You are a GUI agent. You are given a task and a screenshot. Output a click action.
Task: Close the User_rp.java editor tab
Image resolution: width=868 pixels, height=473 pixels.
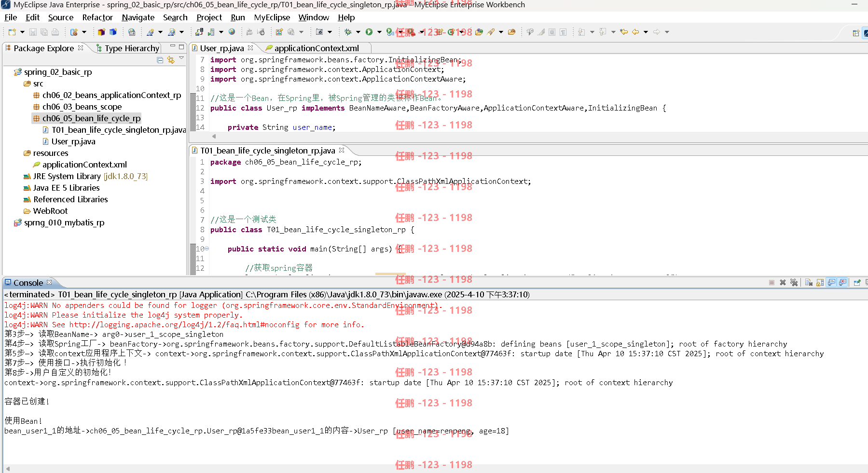[x=250, y=48]
